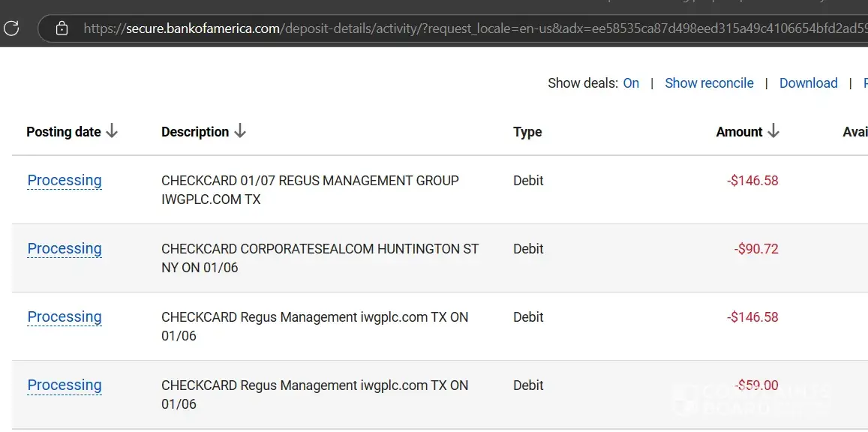Viewport: 868px width, 432px height.
Task: Expand Processing for 01/06 Regus -$146.58 charge
Action: (x=65, y=317)
